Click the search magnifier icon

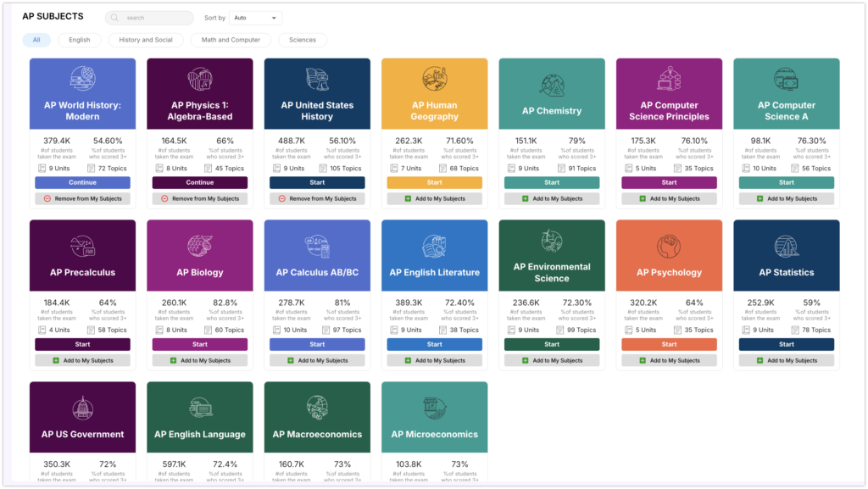point(114,18)
